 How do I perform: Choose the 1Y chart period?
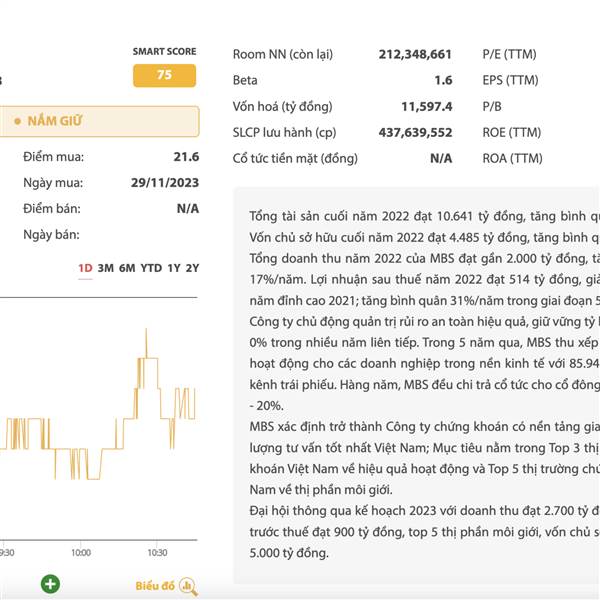pos(174,268)
